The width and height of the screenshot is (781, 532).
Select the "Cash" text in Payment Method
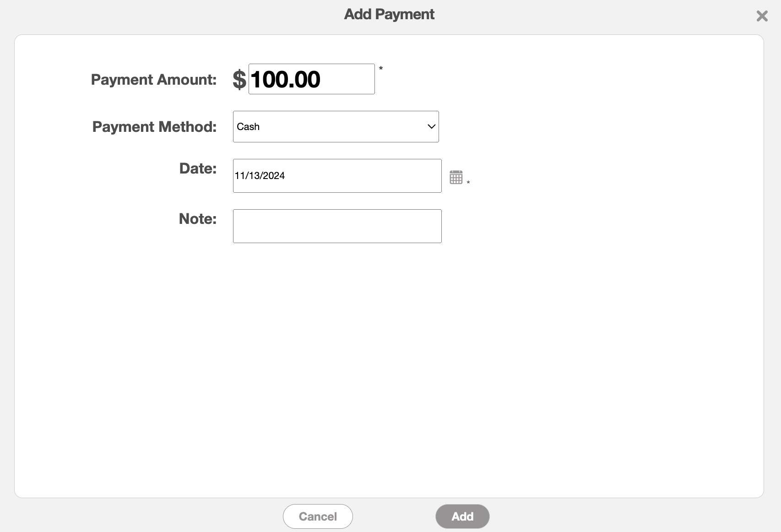point(248,127)
